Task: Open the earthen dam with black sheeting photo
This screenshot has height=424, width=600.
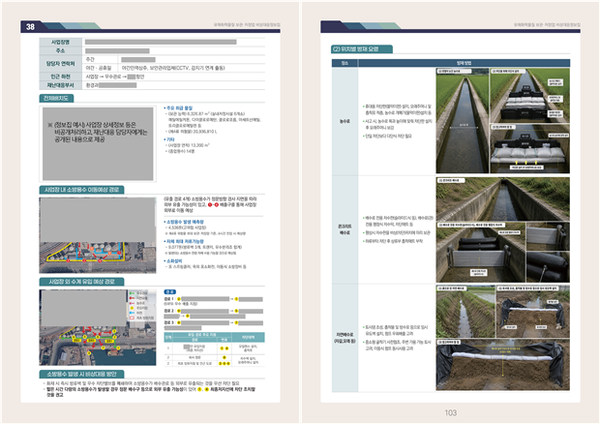Action: 533,311
